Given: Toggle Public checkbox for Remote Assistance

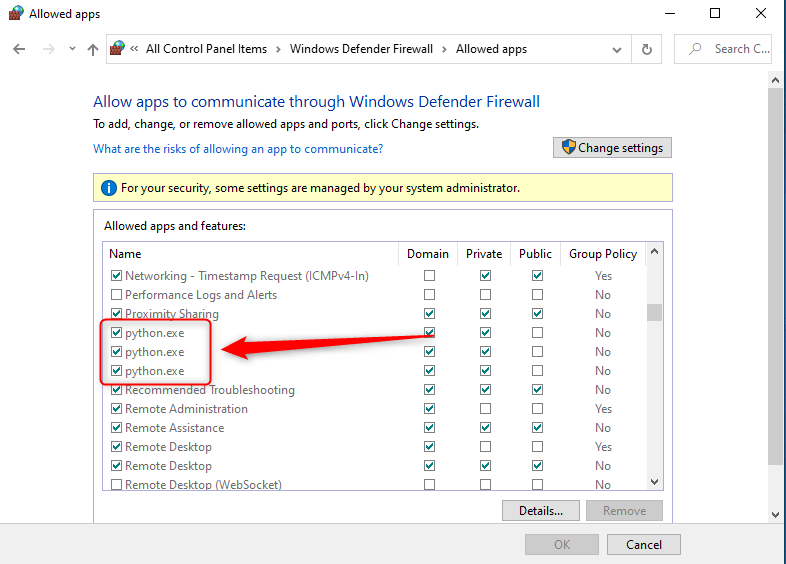Looking at the screenshot, I should click(x=537, y=428).
